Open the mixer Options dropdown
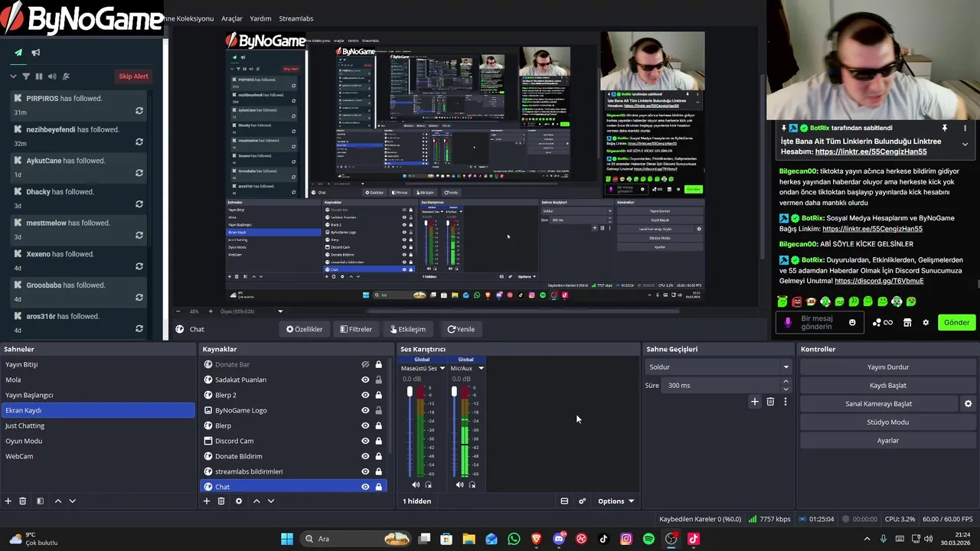Viewport: 980px width, 551px height. [x=616, y=501]
